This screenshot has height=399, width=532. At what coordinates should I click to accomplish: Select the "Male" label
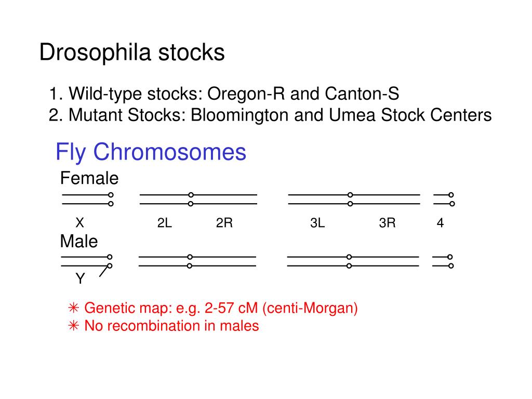[x=79, y=242]
